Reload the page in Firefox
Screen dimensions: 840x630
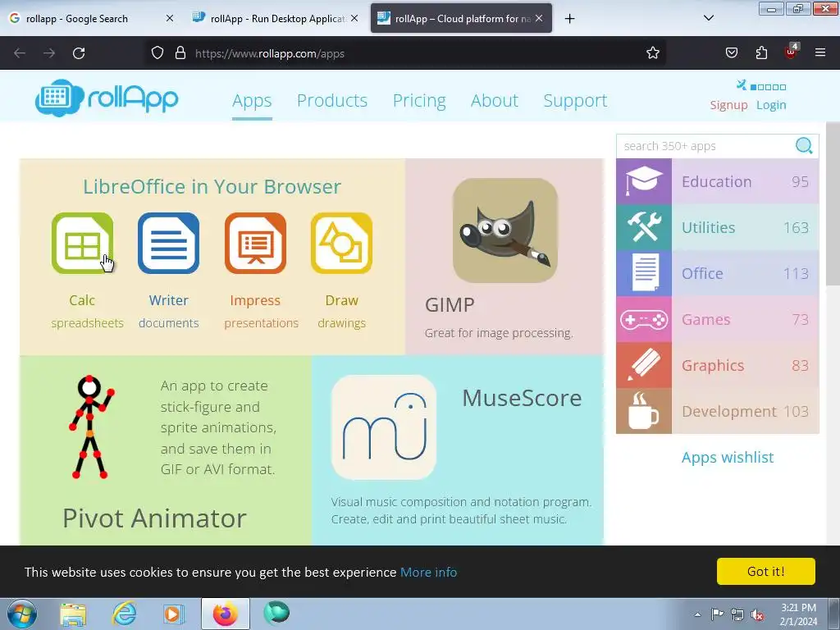pyautogui.click(x=79, y=53)
